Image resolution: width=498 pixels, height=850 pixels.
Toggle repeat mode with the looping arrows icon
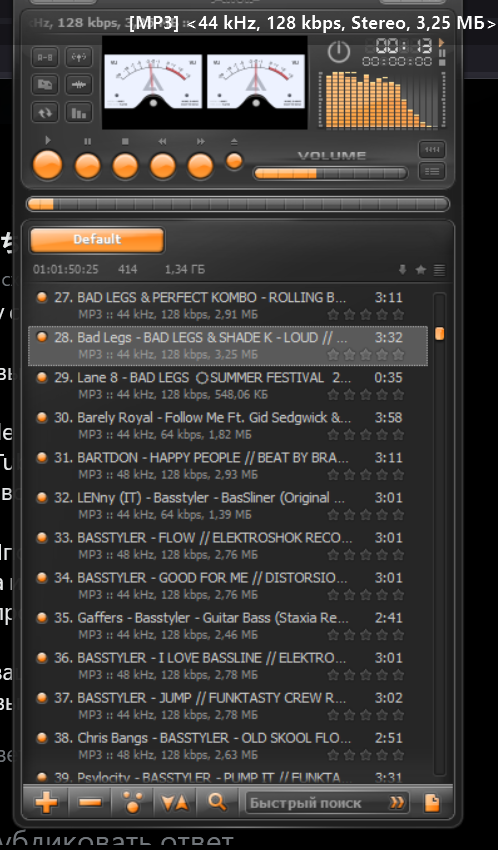tap(45, 113)
